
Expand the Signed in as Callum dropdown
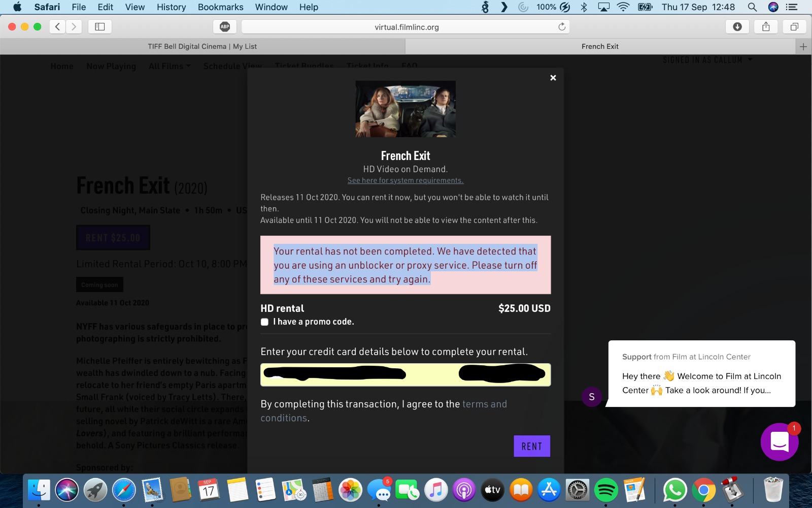coord(707,60)
